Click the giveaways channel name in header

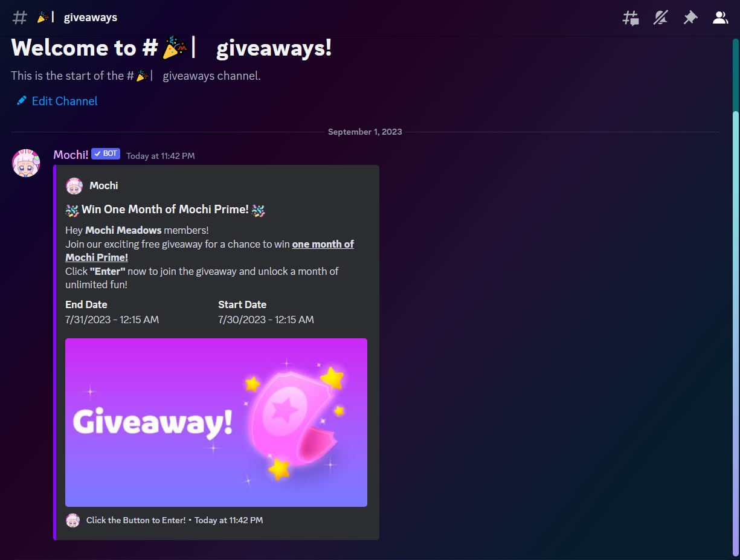91,18
